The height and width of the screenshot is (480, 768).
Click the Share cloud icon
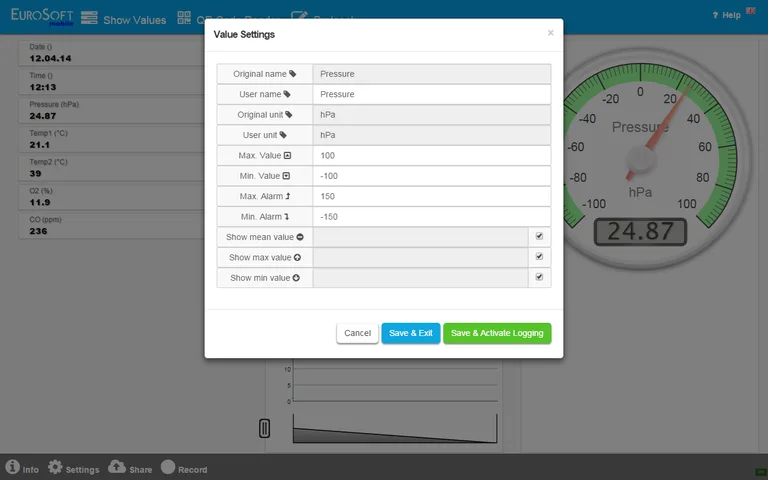click(x=117, y=467)
